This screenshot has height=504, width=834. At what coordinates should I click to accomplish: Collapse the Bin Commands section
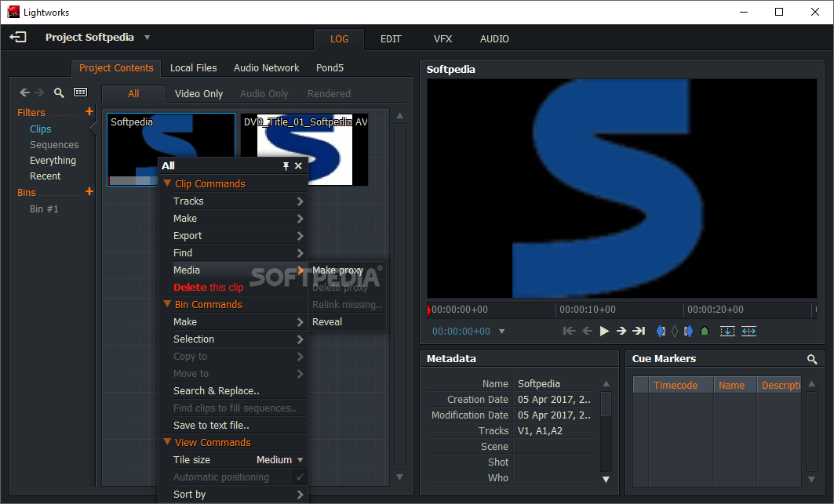click(x=167, y=304)
